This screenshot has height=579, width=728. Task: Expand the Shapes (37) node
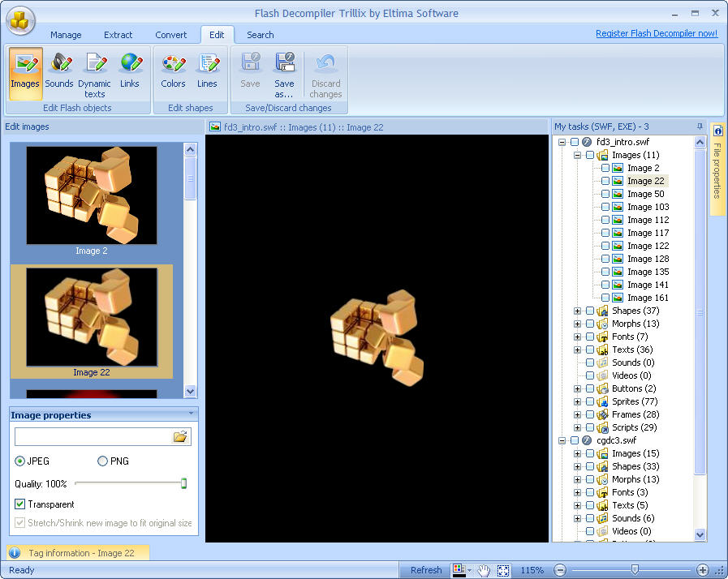pyautogui.click(x=578, y=311)
